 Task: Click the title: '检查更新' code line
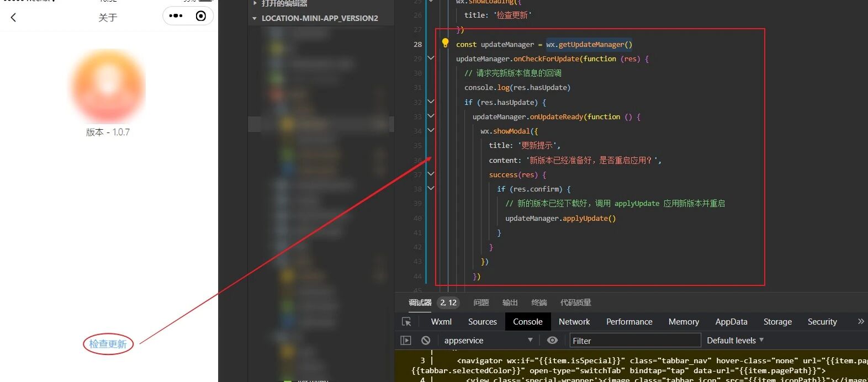[498, 15]
